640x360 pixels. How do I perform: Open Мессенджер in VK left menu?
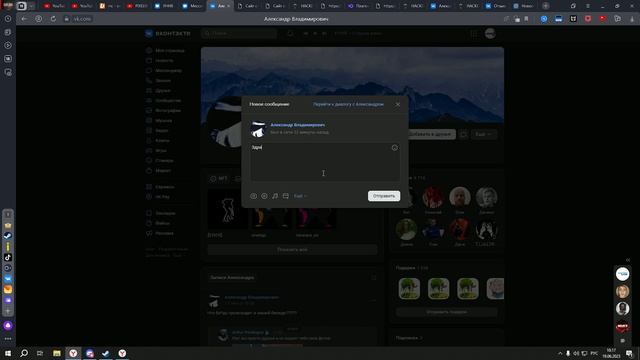(x=169, y=71)
